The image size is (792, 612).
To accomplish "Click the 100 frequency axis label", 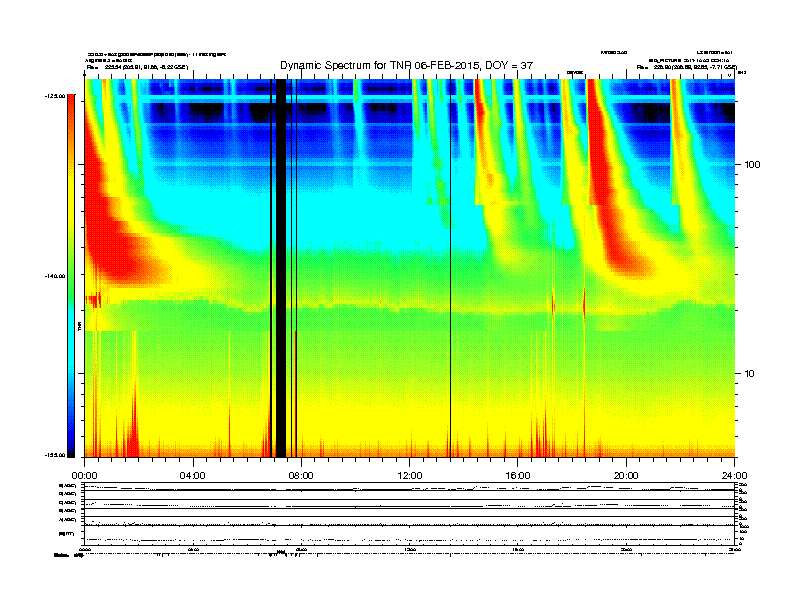I will [752, 165].
